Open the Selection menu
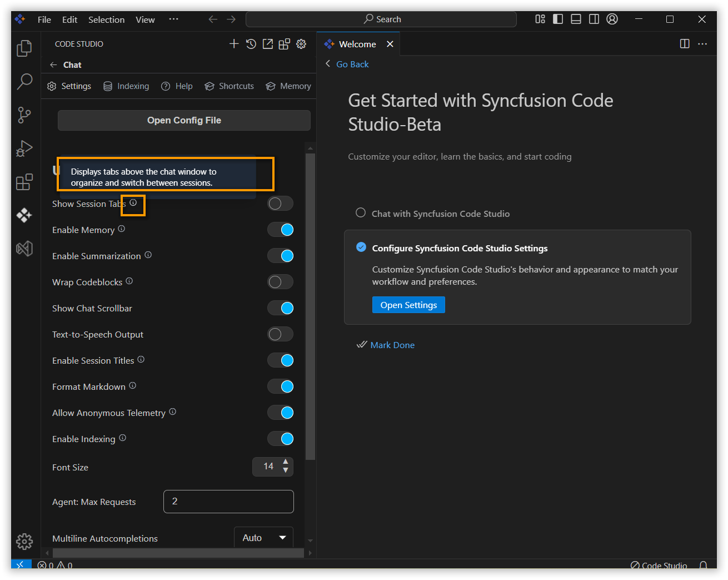 click(106, 19)
